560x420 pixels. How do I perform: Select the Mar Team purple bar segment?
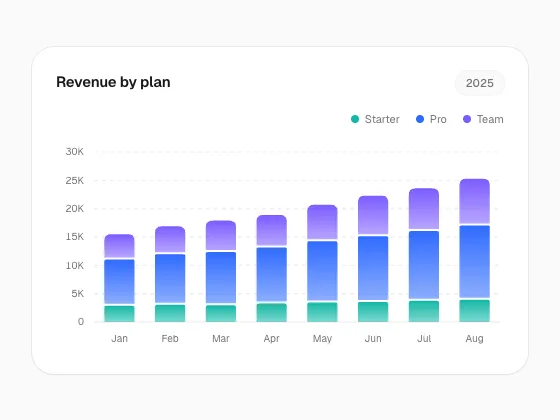click(x=221, y=235)
